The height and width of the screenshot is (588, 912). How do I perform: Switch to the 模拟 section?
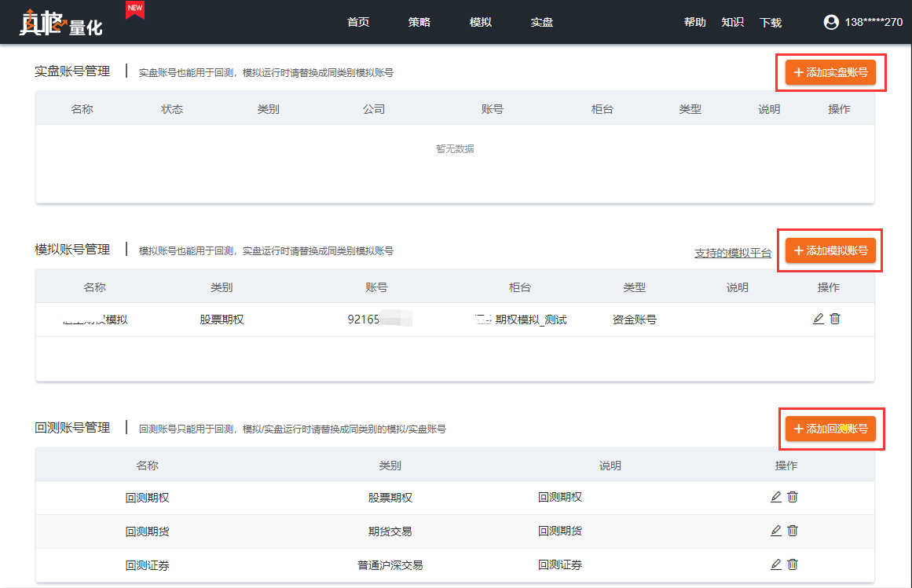[x=481, y=22]
